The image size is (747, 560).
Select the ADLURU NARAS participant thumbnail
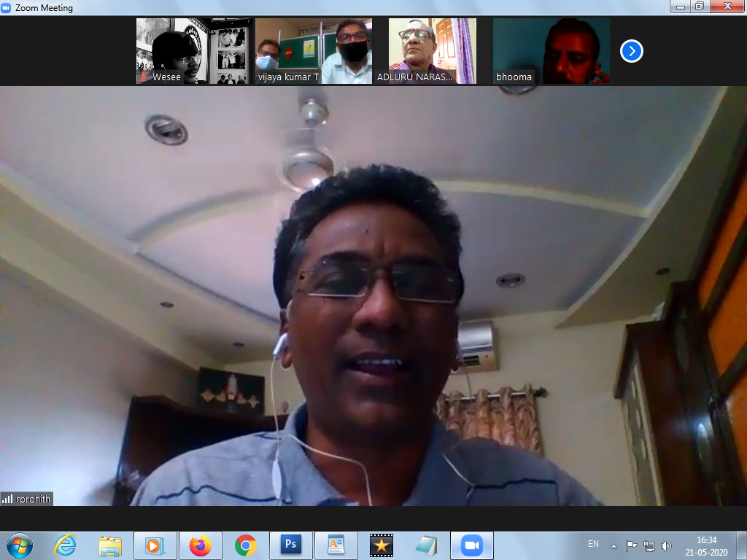pyautogui.click(x=432, y=51)
